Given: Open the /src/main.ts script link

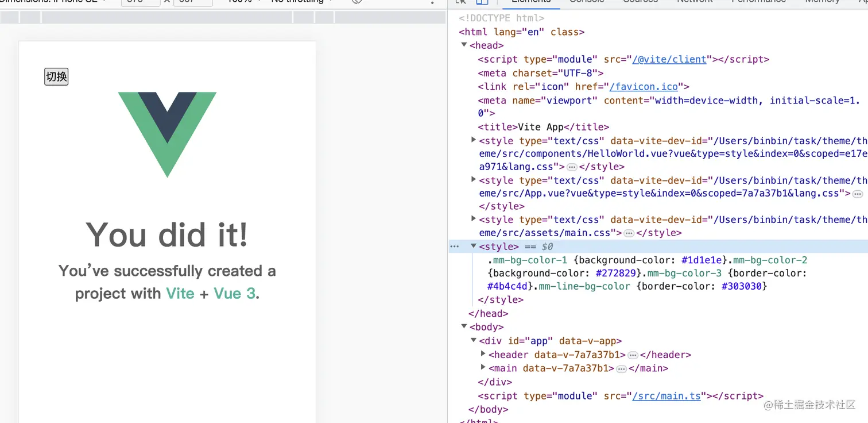Looking at the screenshot, I should tap(666, 396).
